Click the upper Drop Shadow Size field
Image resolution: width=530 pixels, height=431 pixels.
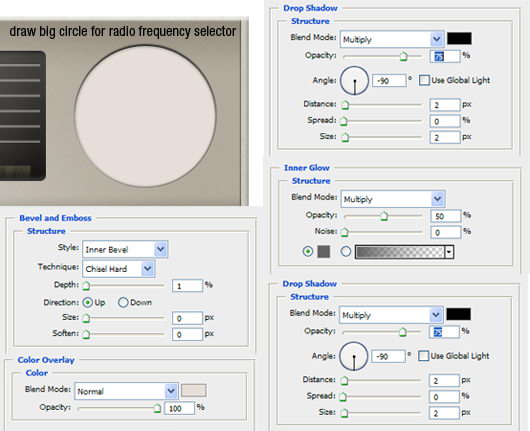pos(445,137)
